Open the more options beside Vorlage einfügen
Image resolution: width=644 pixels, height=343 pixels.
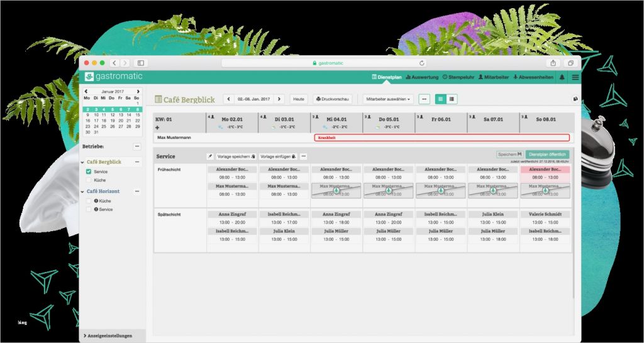coord(304,156)
